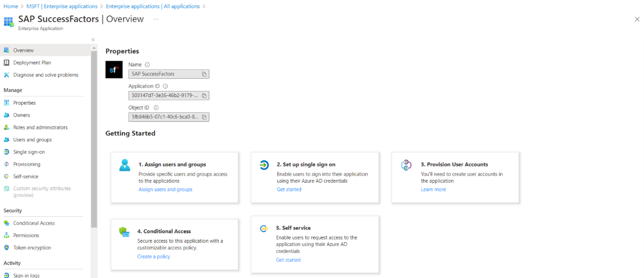Click the Create a policy link

click(154, 257)
